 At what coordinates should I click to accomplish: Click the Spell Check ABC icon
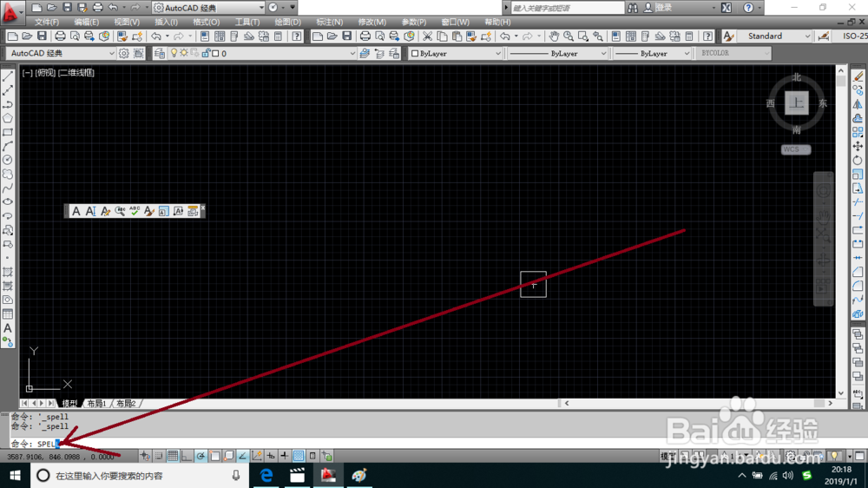click(135, 211)
